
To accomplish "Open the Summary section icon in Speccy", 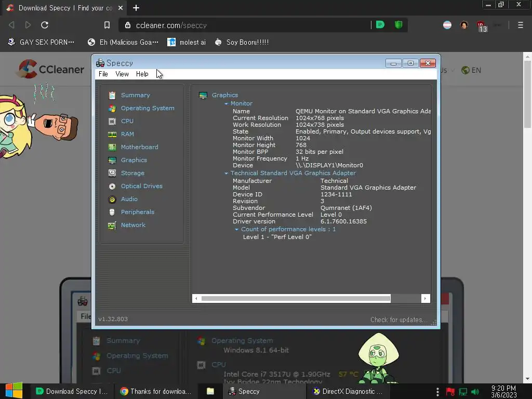I will click(112, 96).
